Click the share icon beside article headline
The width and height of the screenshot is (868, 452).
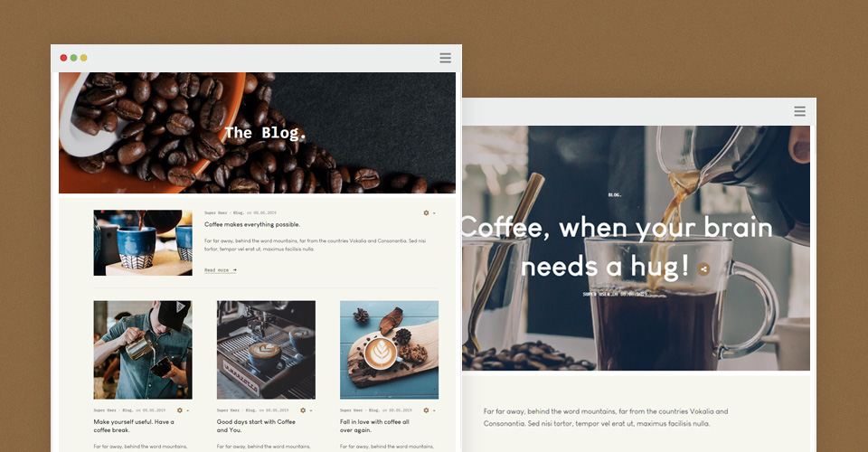click(703, 269)
